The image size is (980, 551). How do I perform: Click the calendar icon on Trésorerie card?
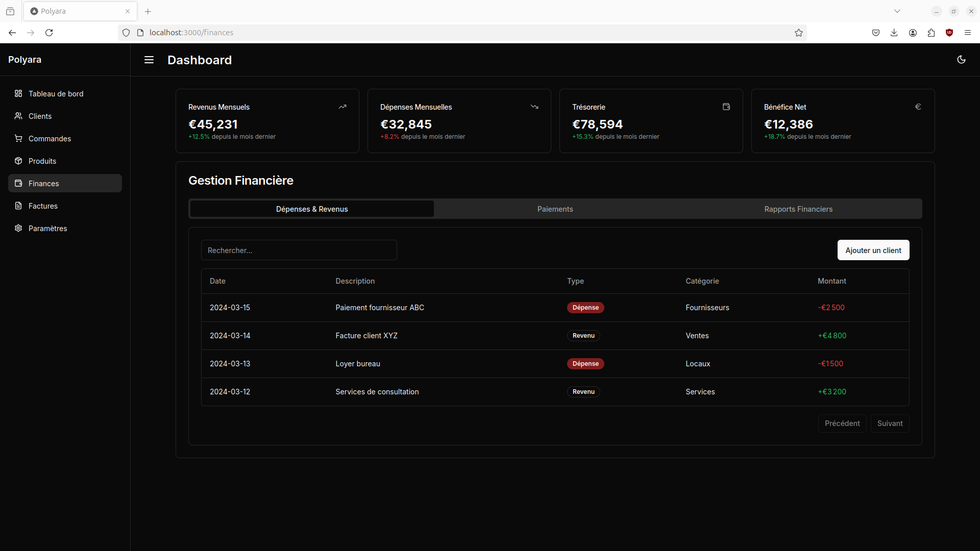(726, 107)
